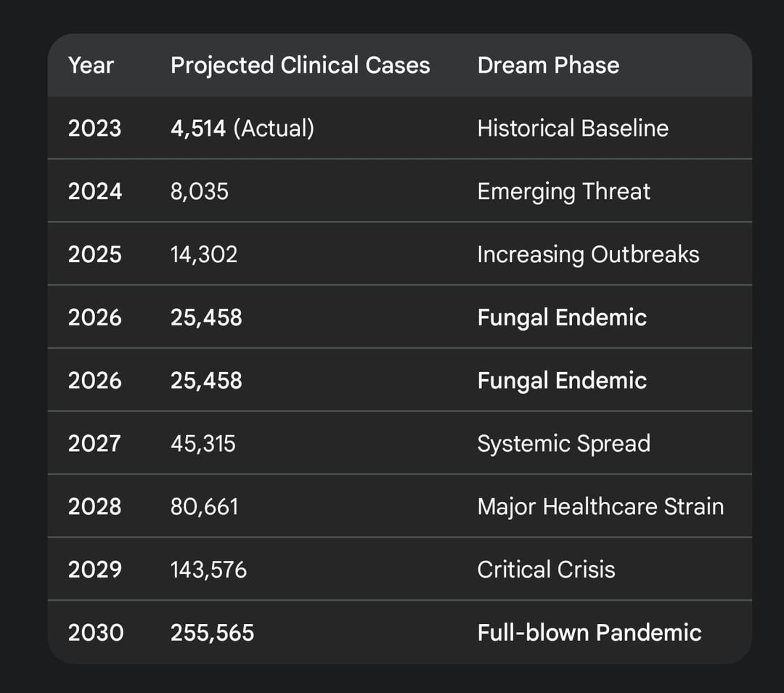
Task: Click the Systemic Spread phase text
Action: coord(563,444)
